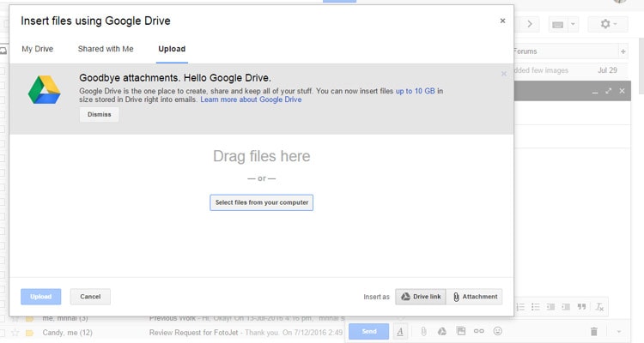Apply quote formatting using the quotation marks icon

coord(581,307)
